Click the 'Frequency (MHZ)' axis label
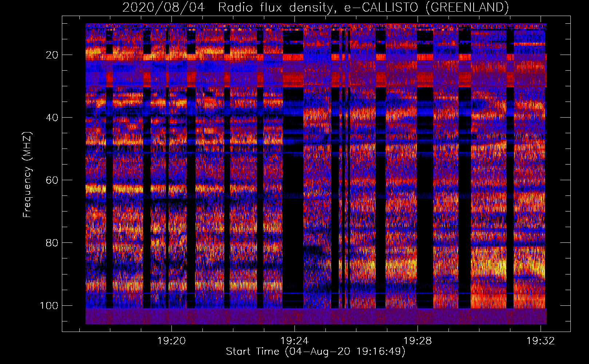The image size is (589, 364). (x=28, y=174)
